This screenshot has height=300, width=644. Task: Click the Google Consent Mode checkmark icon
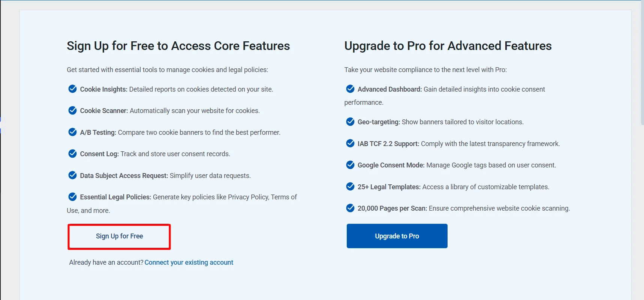tap(350, 165)
